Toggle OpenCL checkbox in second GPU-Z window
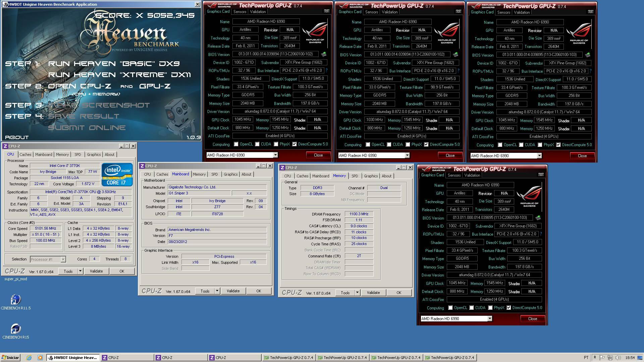The image size is (644, 362). pos(368,145)
